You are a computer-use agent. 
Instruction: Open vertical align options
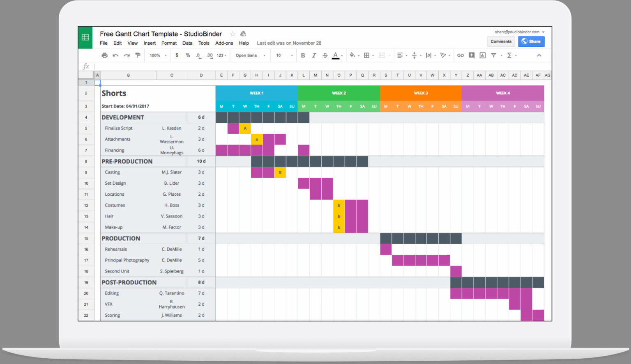[x=414, y=55]
